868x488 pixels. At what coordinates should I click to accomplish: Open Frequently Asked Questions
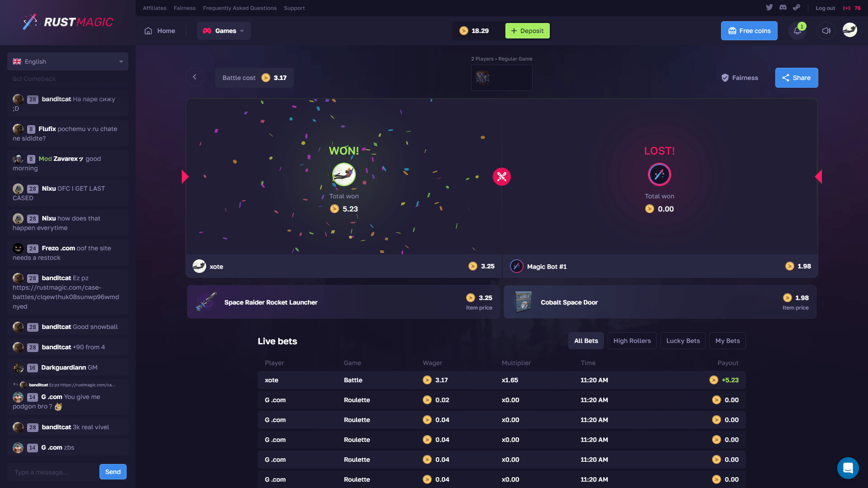(240, 8)
